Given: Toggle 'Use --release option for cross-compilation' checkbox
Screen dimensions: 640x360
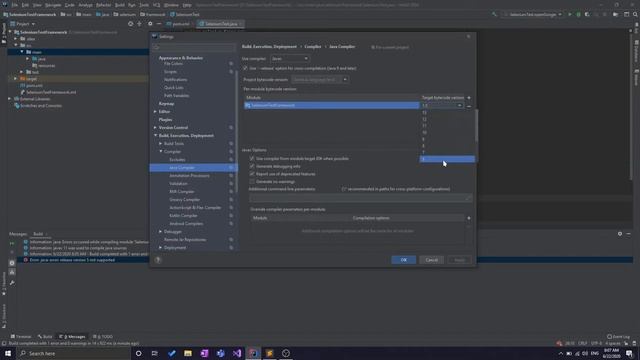Looking at the screenshot, I should pos(245,68).
